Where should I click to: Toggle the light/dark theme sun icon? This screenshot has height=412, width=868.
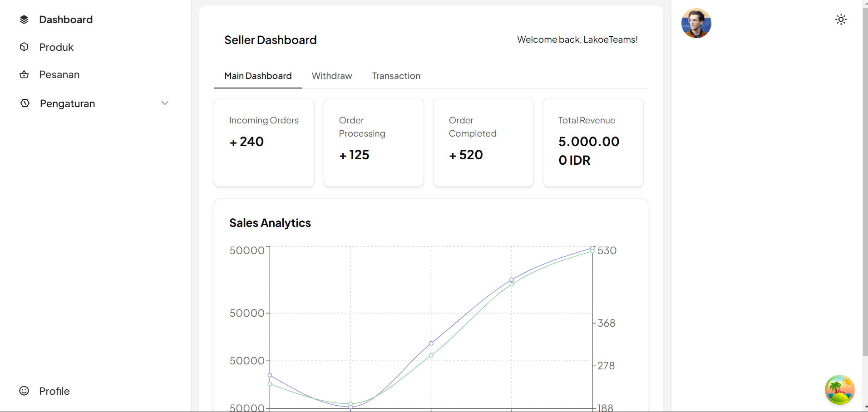pyautogui.click(x=841, y=20)
